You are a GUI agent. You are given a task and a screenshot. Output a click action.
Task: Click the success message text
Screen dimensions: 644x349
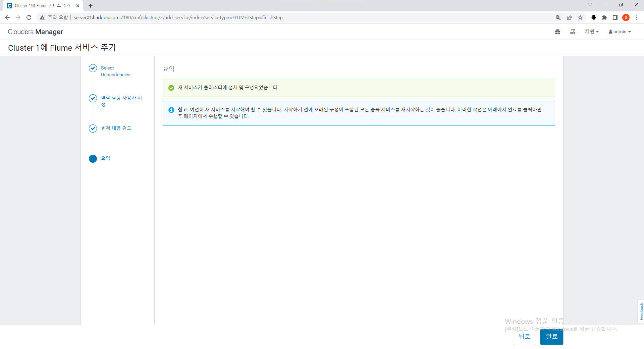click(x=228, y=88)
